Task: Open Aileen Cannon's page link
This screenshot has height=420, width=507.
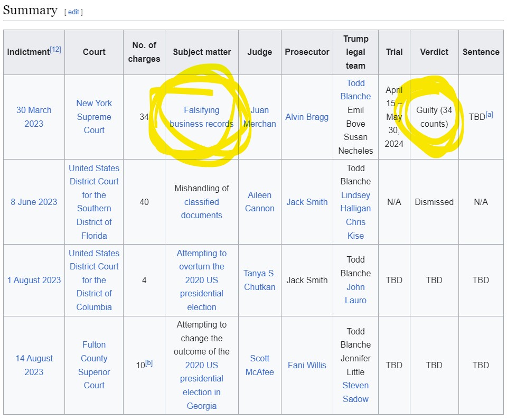Action: pyautogui.click(x=260, y=202)
